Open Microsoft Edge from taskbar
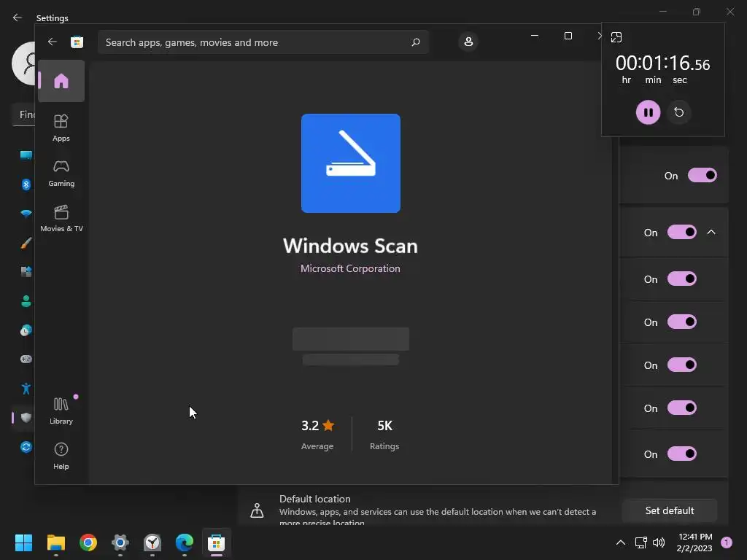The image size is (747, 560). click(185, 542)
